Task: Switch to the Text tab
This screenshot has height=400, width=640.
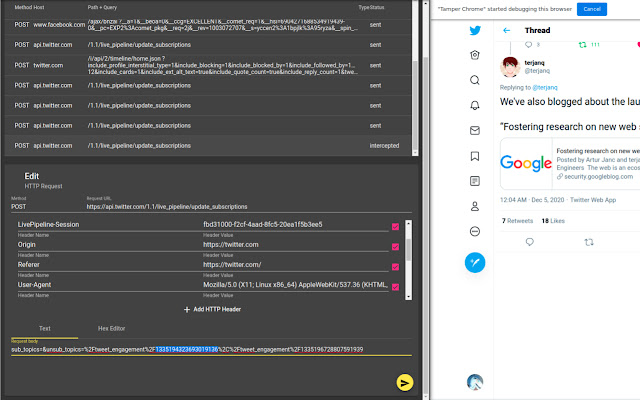Action: [44, 328]
